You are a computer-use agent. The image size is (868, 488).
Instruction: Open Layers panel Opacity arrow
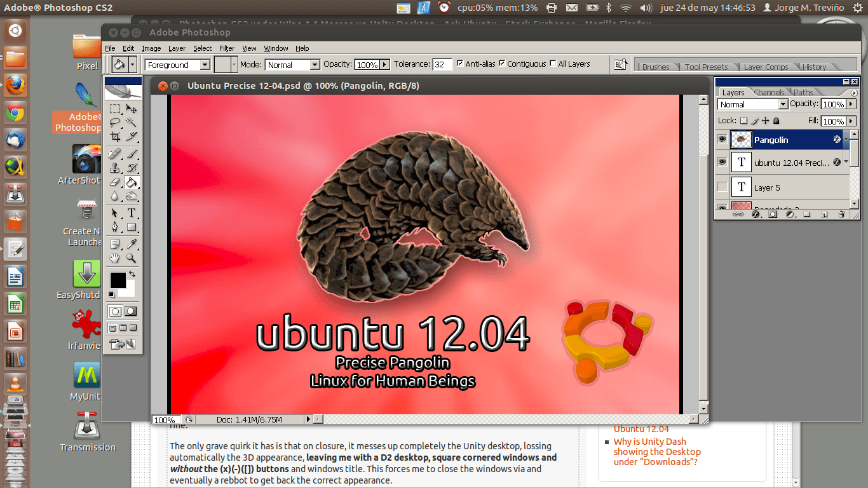pos(851,104)
